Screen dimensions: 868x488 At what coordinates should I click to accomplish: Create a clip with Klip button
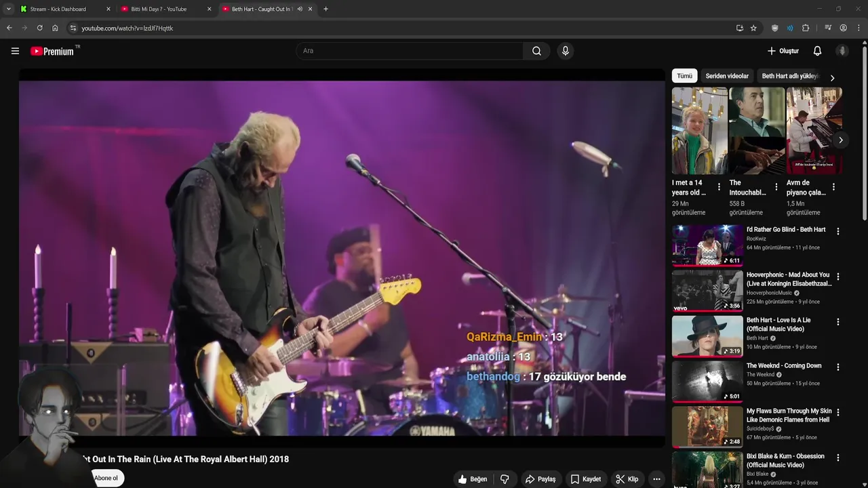[627, 479]
